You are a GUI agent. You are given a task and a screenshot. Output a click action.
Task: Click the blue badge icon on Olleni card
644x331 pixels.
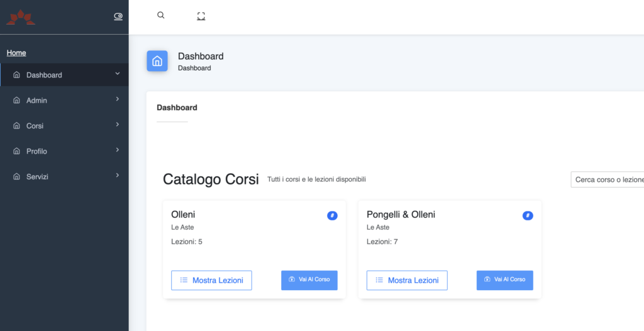332,216
